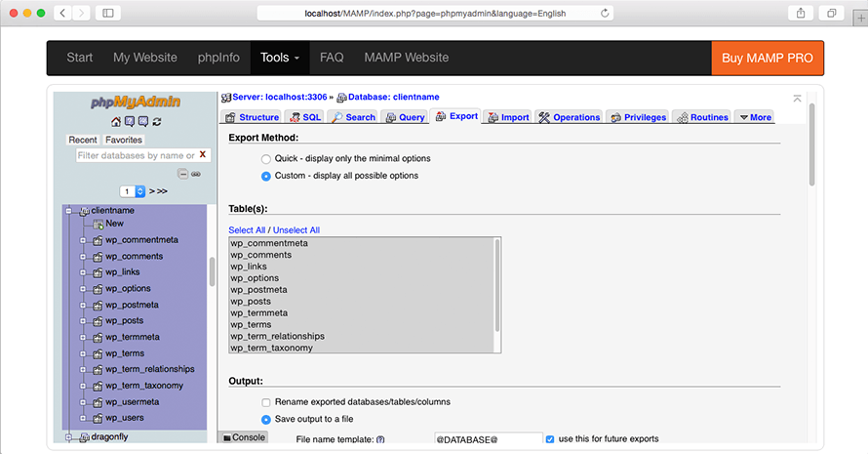868x454 pixels.
Task: Click help icon next to File name template
Action: pos(380,439)
